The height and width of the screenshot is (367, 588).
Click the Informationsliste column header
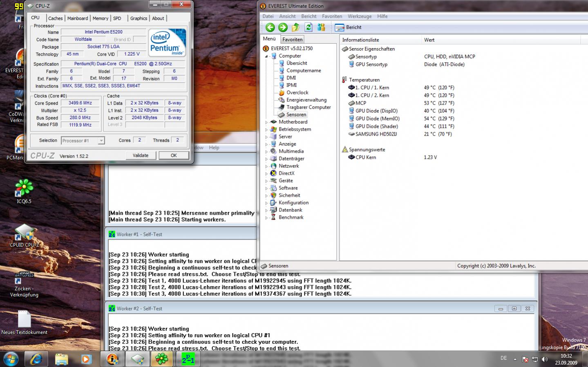tap(380, 40)
